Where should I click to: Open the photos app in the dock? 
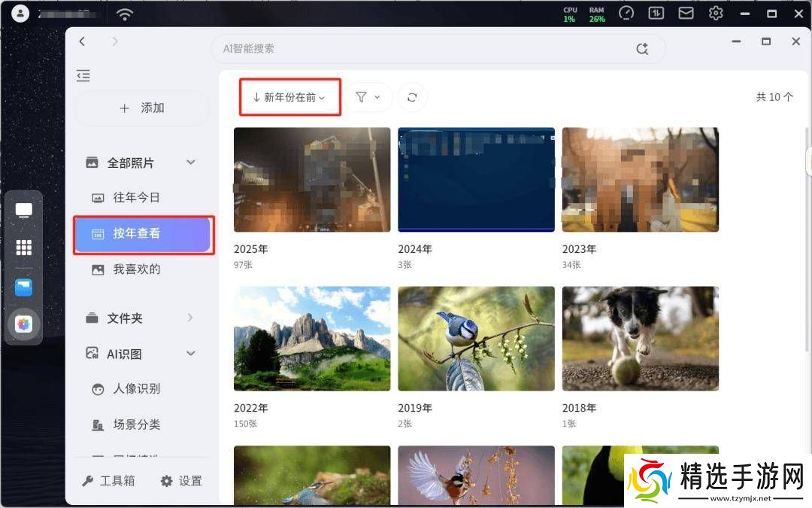24,324
